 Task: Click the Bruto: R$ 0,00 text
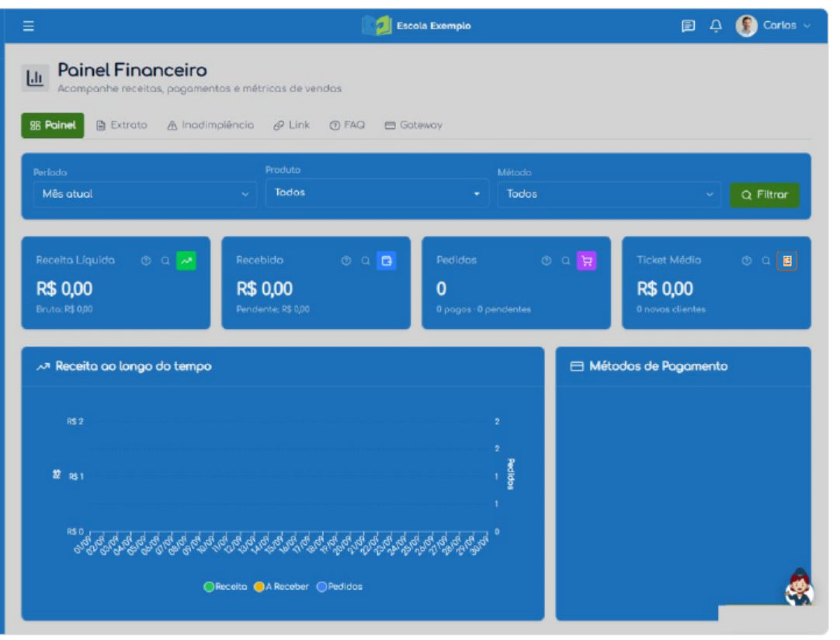(64, 310)
